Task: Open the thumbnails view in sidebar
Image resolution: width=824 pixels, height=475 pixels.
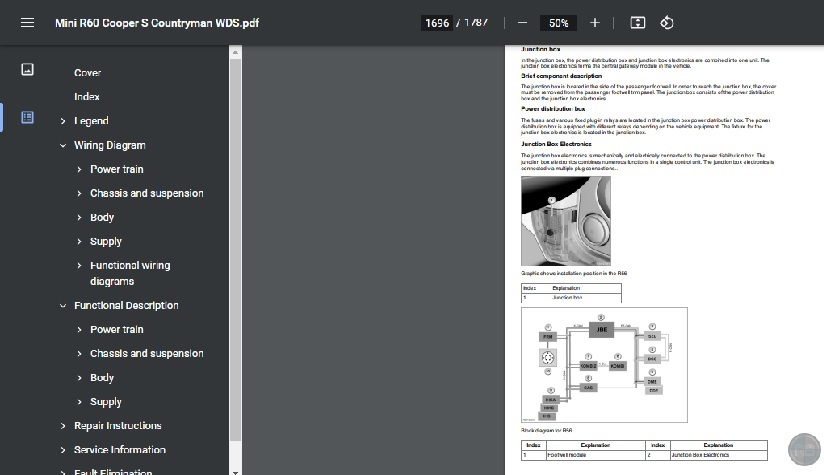Action: (x=27, y=69)
